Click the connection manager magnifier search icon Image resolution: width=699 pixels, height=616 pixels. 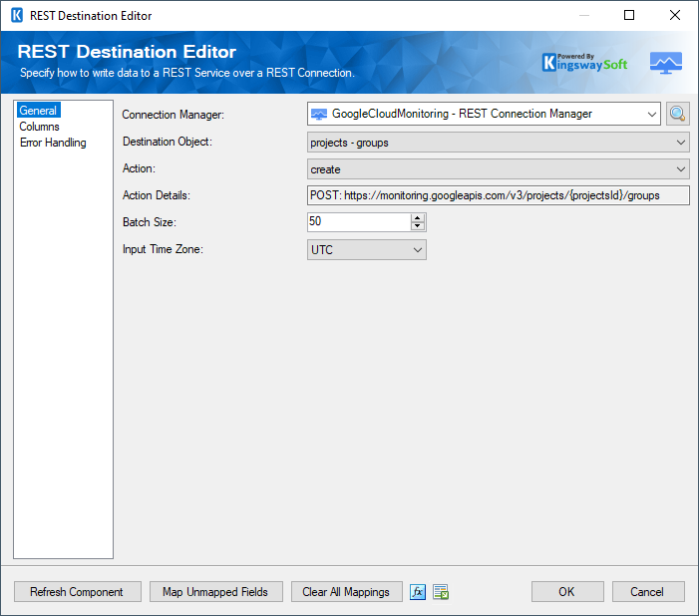[678, 114]
